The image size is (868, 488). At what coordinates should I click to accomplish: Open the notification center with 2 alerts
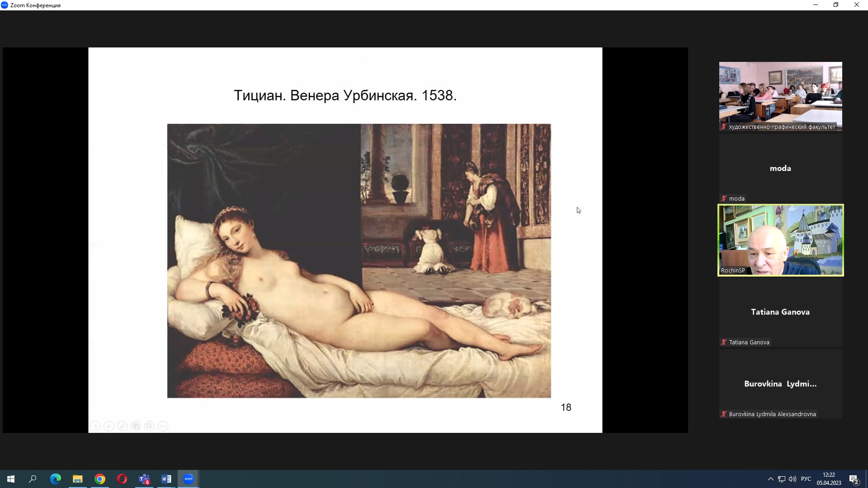(x=854, y=479)
